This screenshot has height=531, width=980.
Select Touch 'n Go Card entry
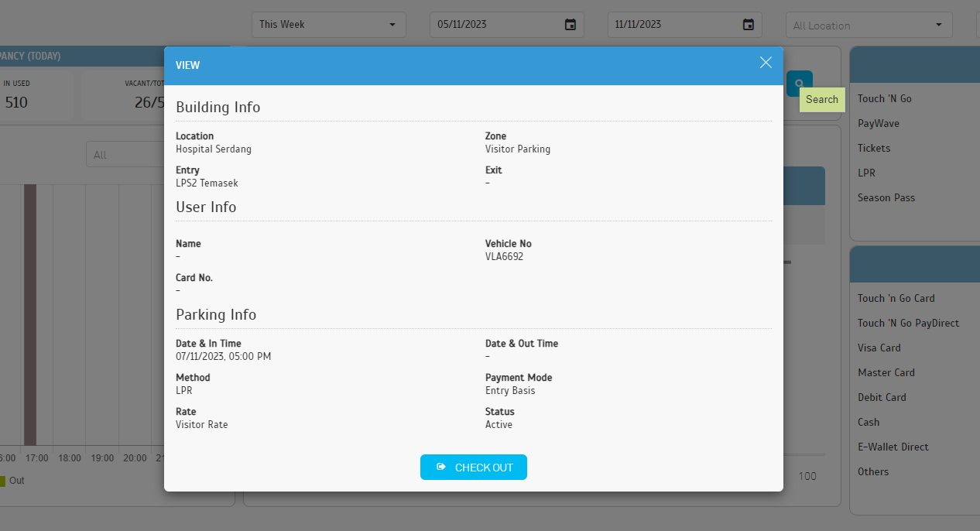click(896, 298)
